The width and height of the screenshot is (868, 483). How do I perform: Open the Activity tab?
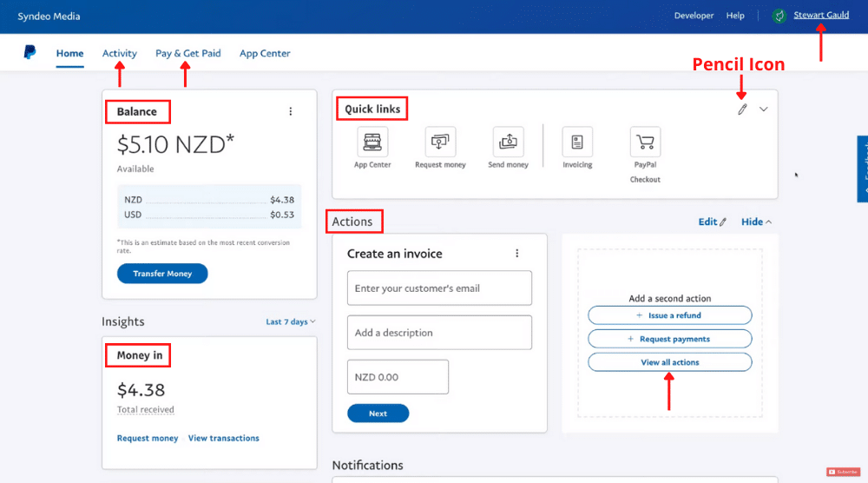(x=120, y=53)
